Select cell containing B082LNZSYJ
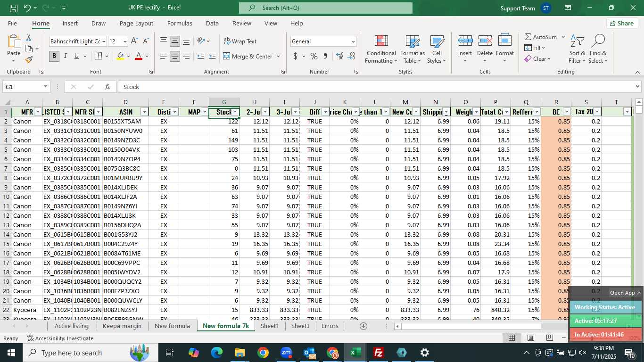Screen dimensions: 644x362 [x=125, y=310]
